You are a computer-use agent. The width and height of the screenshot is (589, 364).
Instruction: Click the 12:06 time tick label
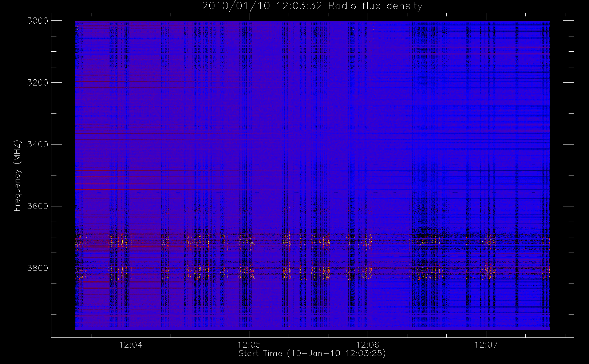tap(368, 345)
